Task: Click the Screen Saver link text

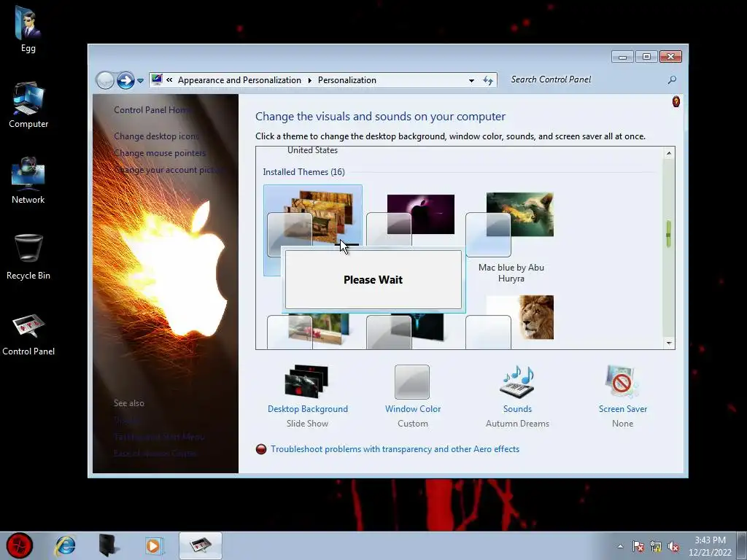Action: click(x=623, y=409)
